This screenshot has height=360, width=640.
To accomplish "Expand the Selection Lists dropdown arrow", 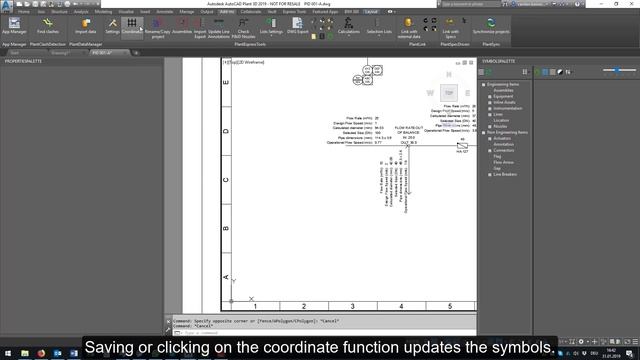I will coord(379,36).
